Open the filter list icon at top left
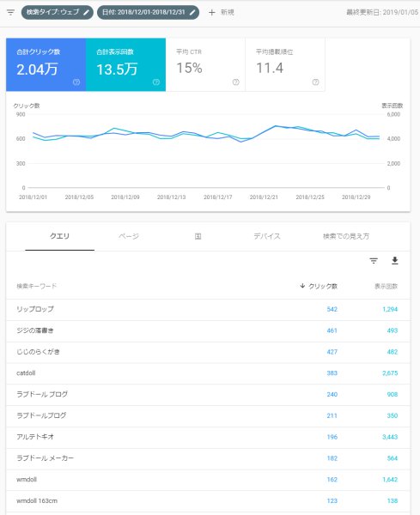The image size is (420, 515). 10,13
